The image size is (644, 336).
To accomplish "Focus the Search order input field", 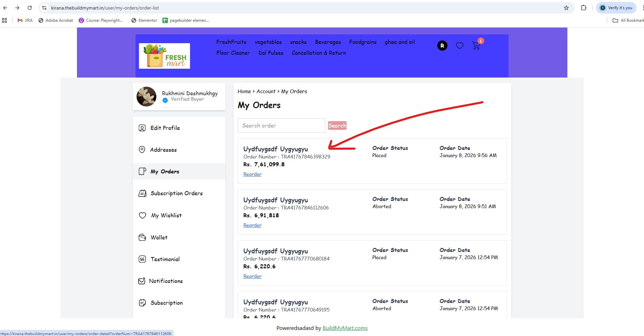I will click(281, 125).
